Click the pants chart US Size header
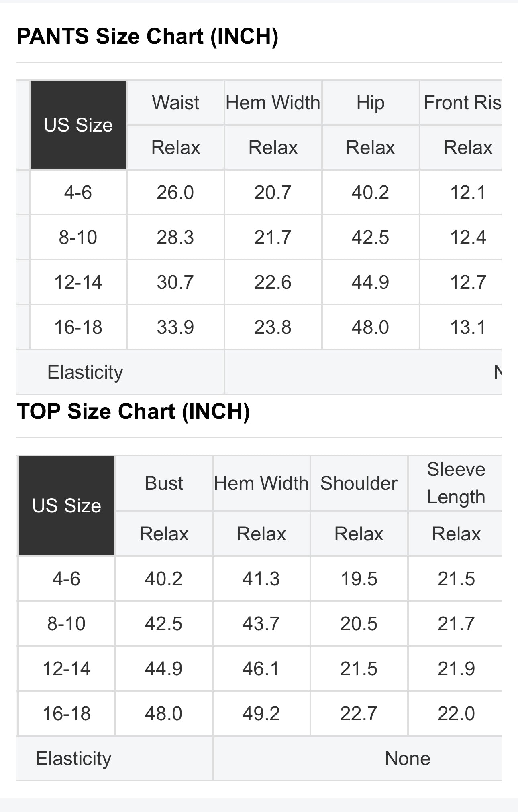 pyautogui.click(x=78, y=125)
